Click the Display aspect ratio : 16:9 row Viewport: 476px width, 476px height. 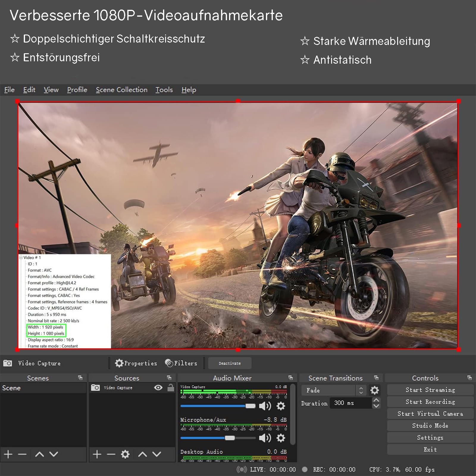(51, 340)
